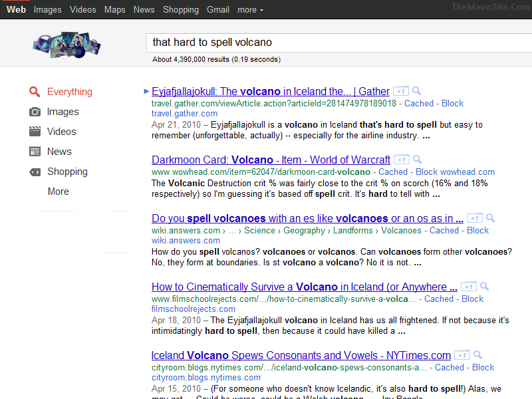The image size is (532, 399).
Task: Click search box containing 'that hard to spell volcano'
Action: [339, 43]
